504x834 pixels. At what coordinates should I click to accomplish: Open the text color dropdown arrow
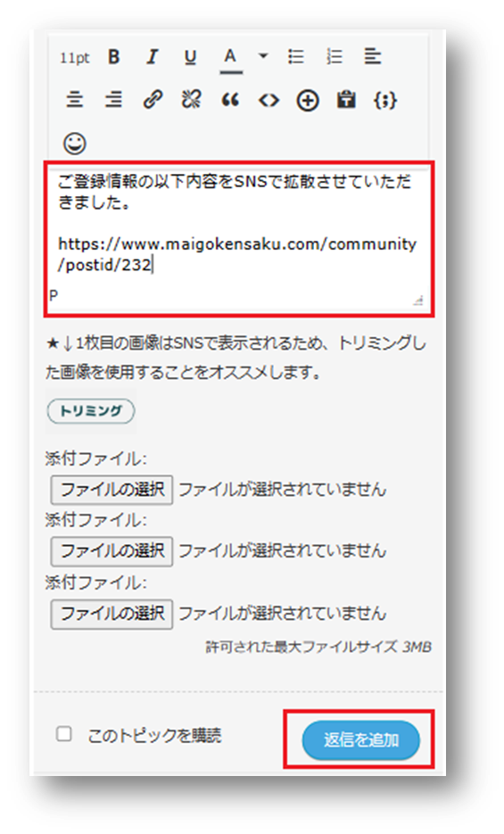pos(262,55)
